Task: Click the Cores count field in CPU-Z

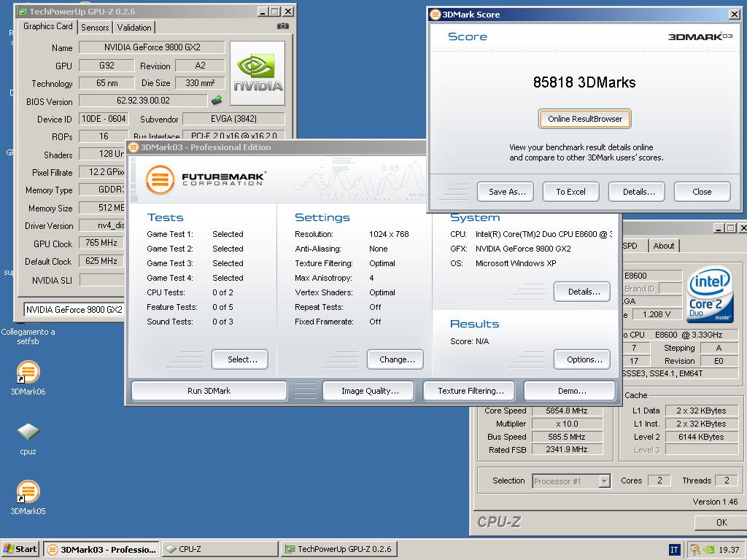Action: tap(659, 481)
